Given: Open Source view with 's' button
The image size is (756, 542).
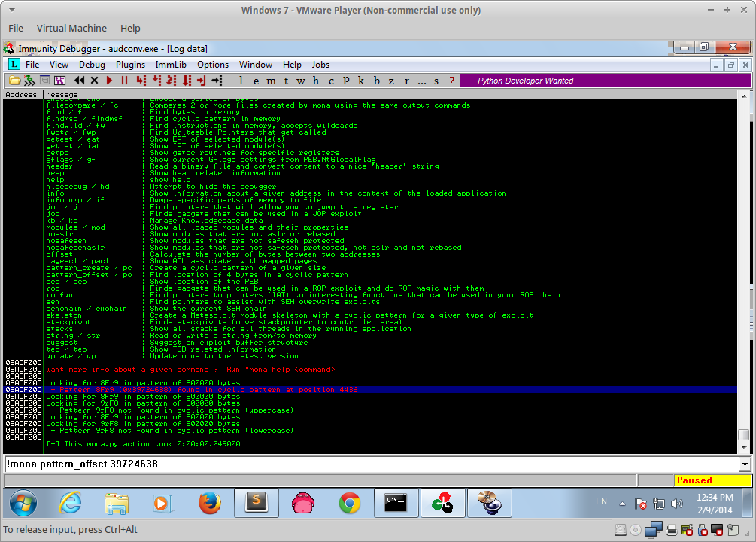Looking at the screenshot, I should (x=436, y=81).
